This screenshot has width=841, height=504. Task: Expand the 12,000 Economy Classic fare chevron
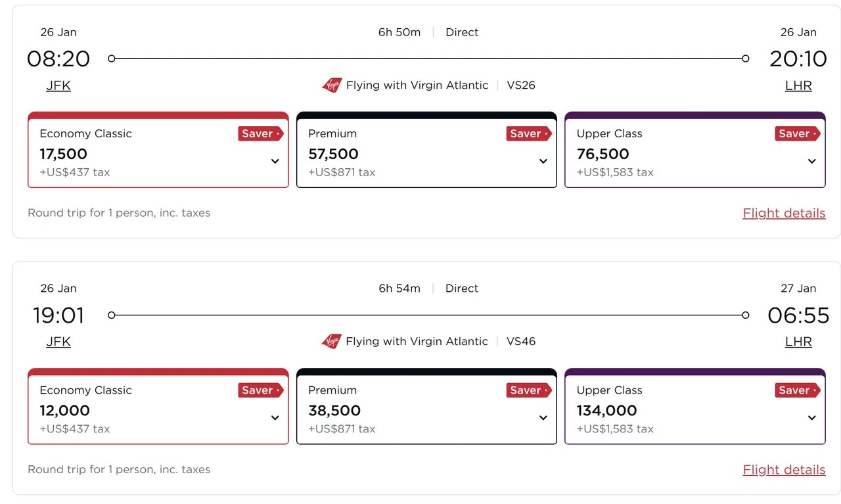pyautogui.click(x=275, y=417)
